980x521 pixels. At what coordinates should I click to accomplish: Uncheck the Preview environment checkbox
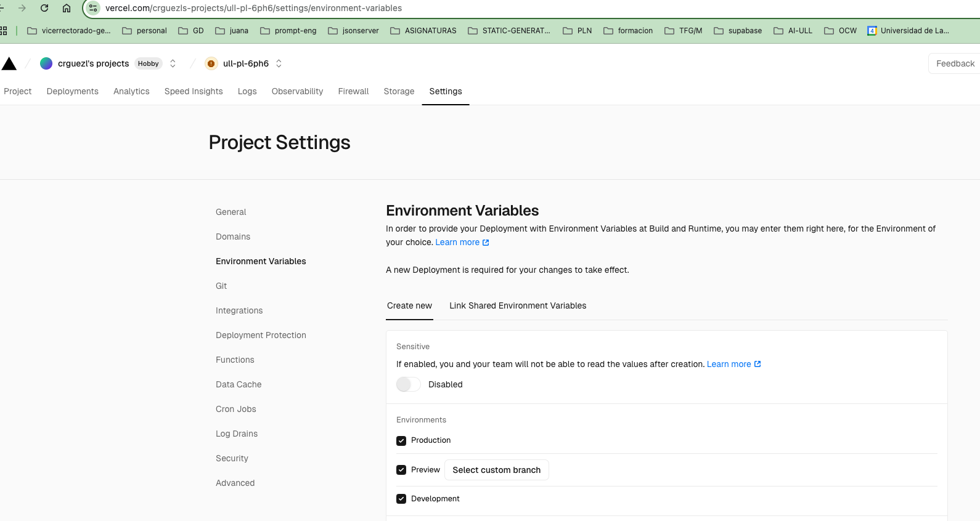tap(401, 470)
